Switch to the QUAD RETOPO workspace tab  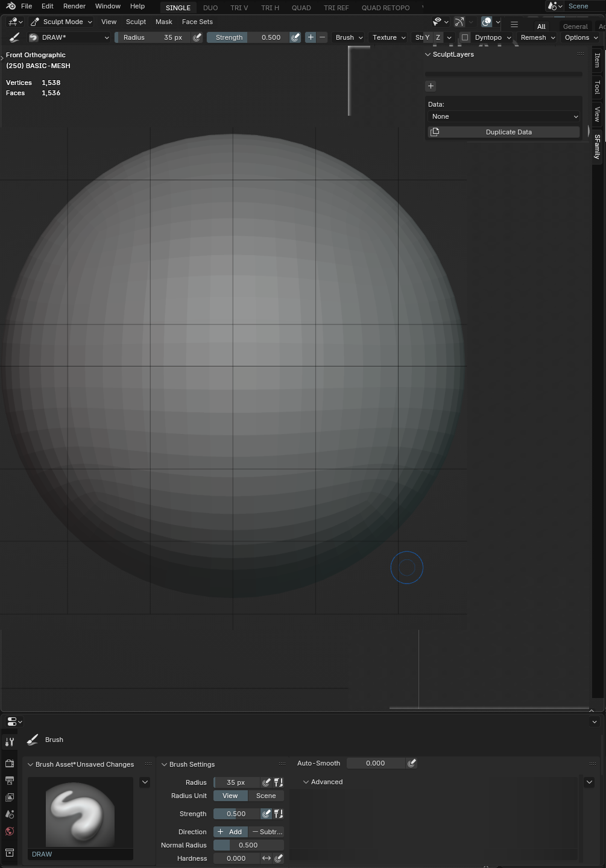point(385,8)
